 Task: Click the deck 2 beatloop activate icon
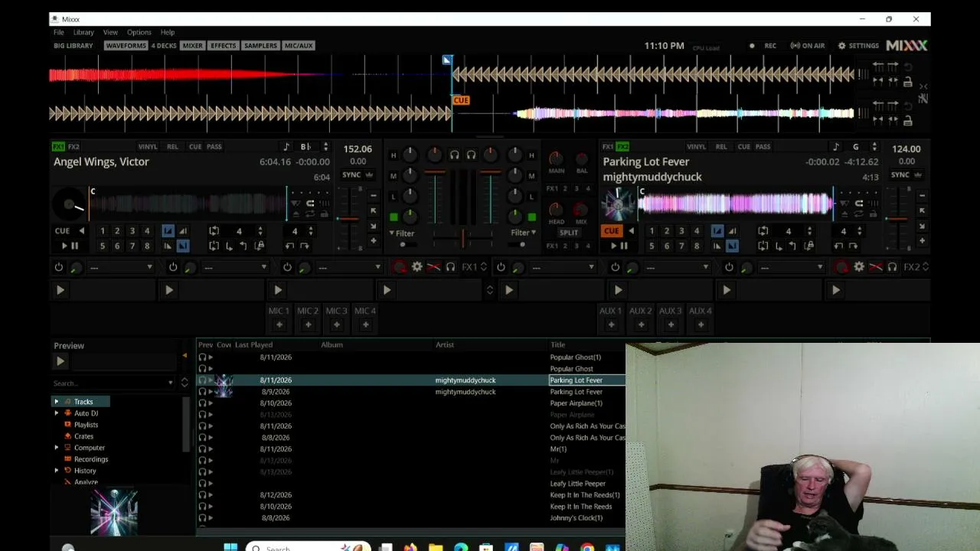[763, 230]
